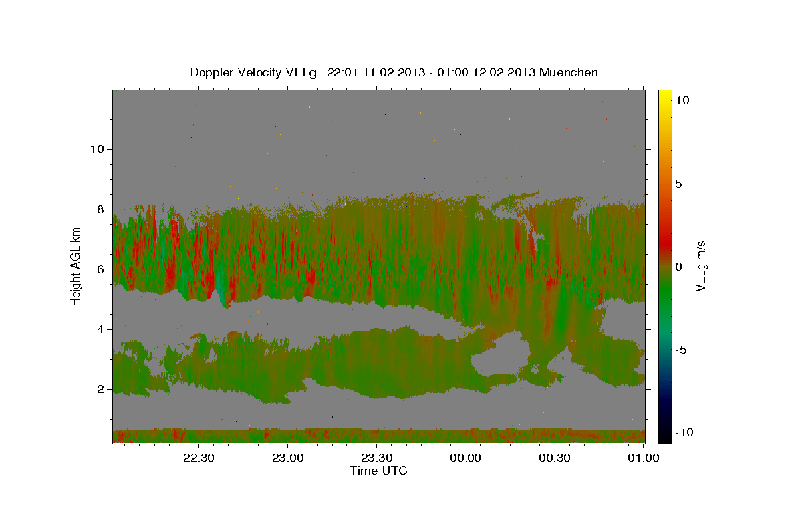The width and height of the screenshot is (798, 532).
Task: Click the yellow top of the colorbar
Action: (x=665, y=96)
